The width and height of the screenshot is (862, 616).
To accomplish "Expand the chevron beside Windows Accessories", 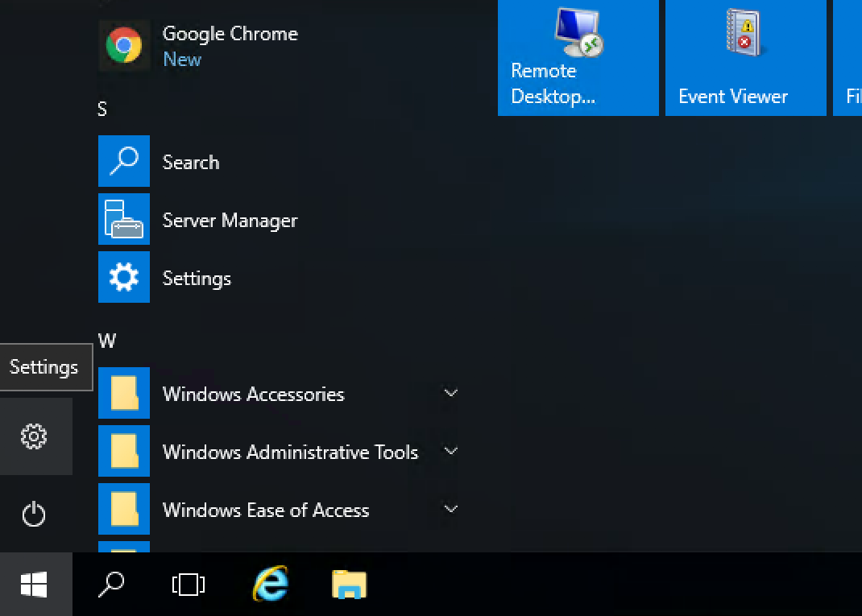I will click(x=451, y=394).
